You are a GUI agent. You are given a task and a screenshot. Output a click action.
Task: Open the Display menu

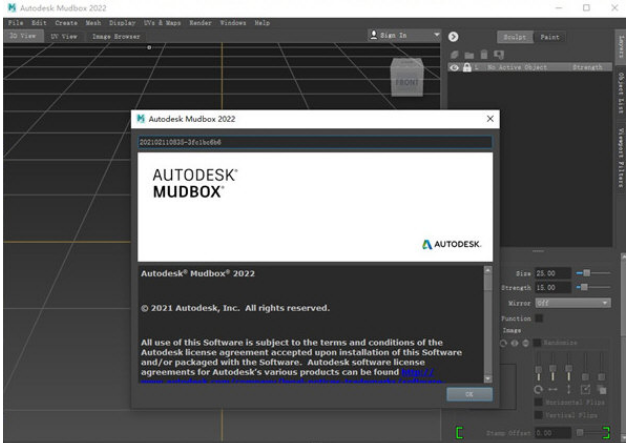pyautogui.click(x=122, y=23)
